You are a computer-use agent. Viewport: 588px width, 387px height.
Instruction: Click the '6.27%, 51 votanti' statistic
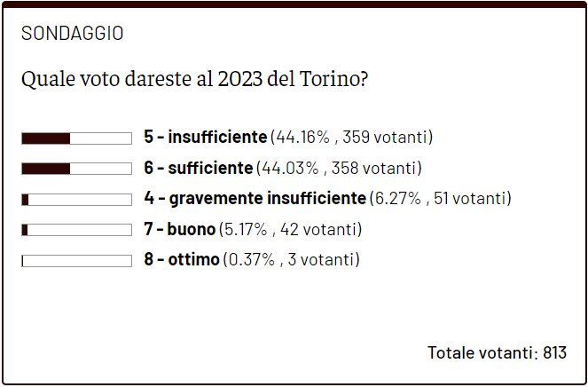click(439, 199)
